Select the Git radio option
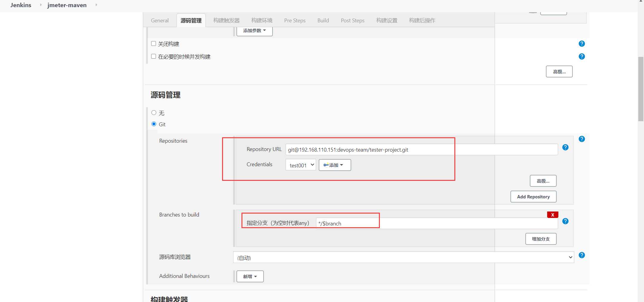This screenshot has width=644, height=302. click(x=154, y=124)
